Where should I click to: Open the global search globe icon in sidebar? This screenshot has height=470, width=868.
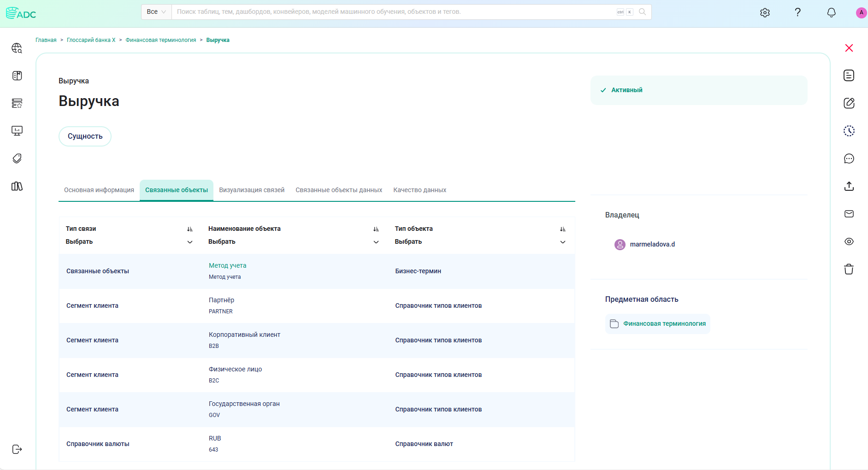click(x=17, y=48)
